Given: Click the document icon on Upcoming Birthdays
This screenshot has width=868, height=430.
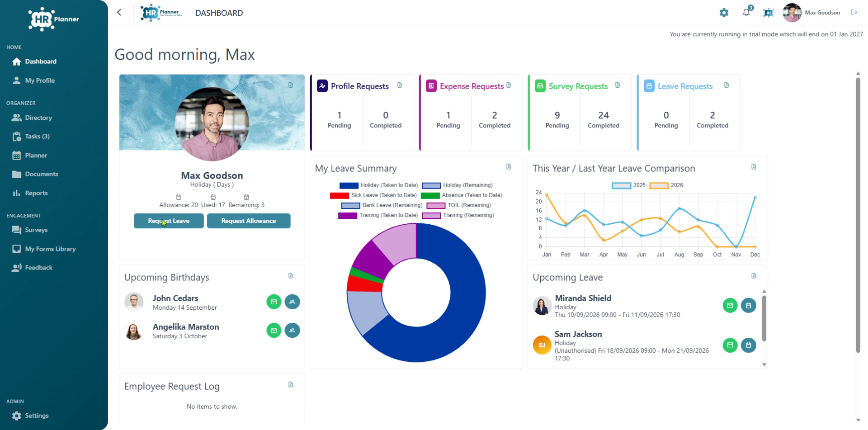Looking at the screenshot, I should (291, 276).
